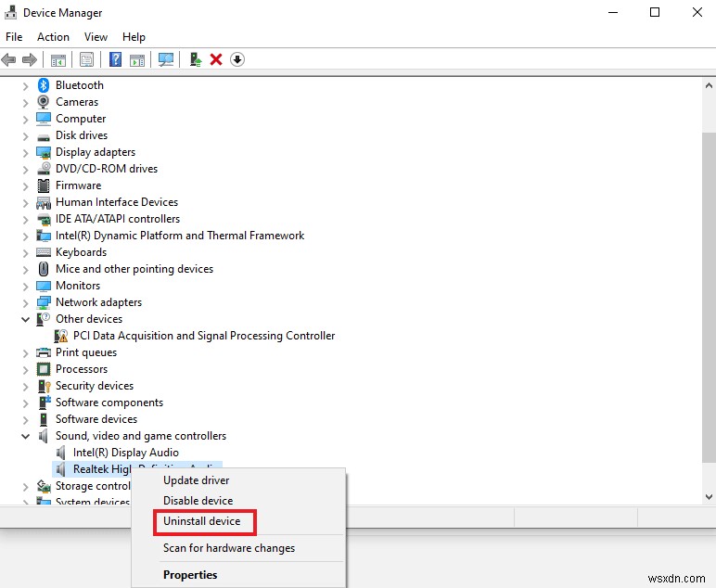The height and width of the screenshot is (588, 716).
Task: Click the Forward arrow toolbar icon
Action: (x=30, y=59)
